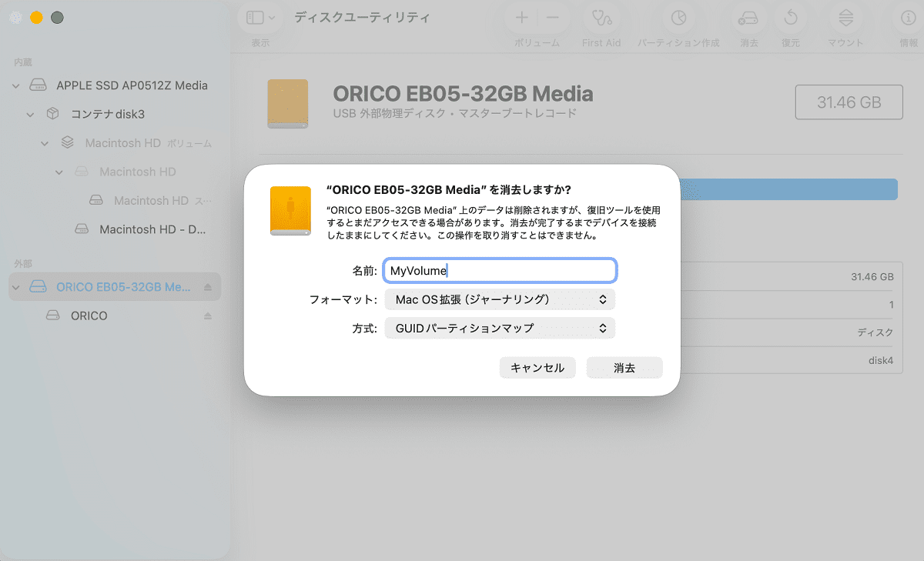Collapse APPLE SSD AP0512Z Media tree
The height and width of the screenshot is (561, 924).
coord(16,85)
